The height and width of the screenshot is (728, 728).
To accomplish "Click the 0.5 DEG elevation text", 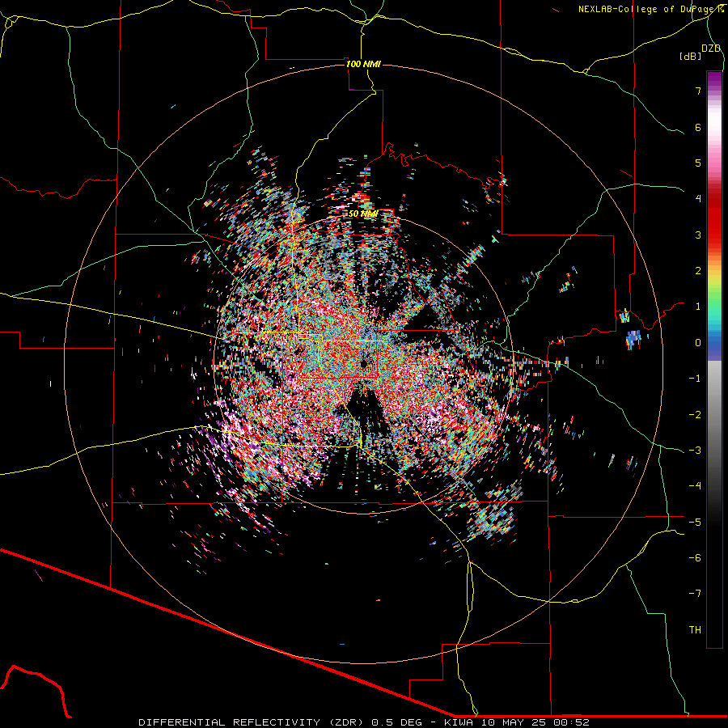I will coord(396,722).
